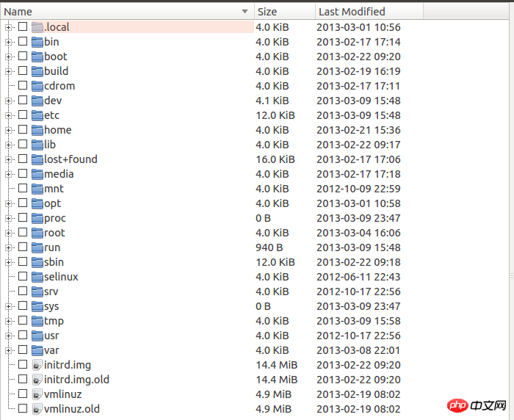Image resolution: width=514 pixels, height=420 pixels.
Task: Select the sys folder name
Action: click(51, 307)
